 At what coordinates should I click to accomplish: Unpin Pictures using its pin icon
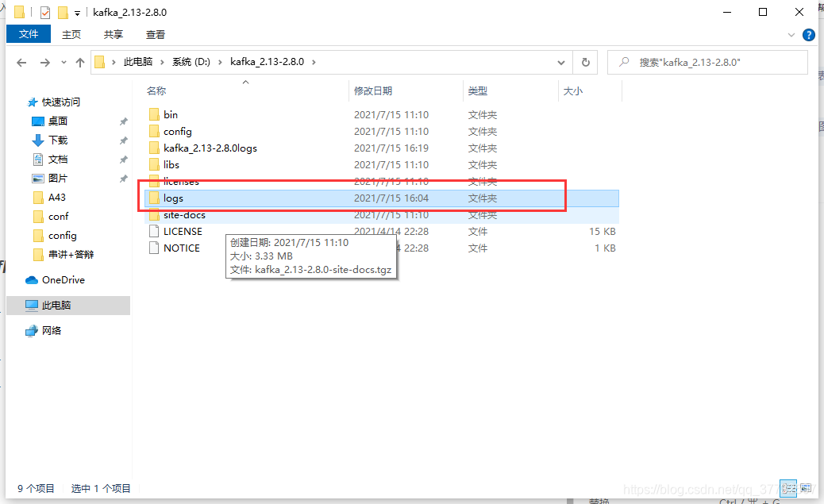[x=124, y=179]
